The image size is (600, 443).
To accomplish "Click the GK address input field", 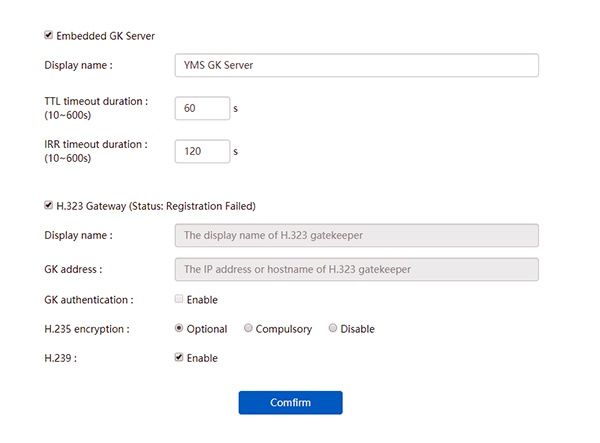I will [x=356, y=269].
